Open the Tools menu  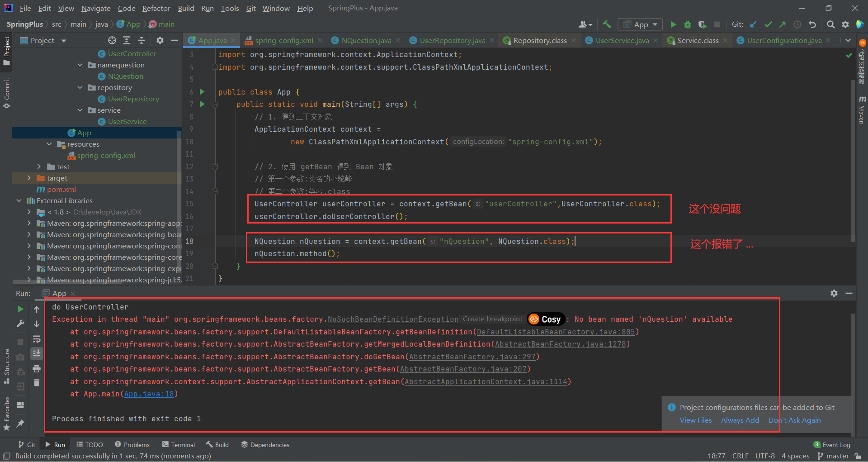pos(230,8)
